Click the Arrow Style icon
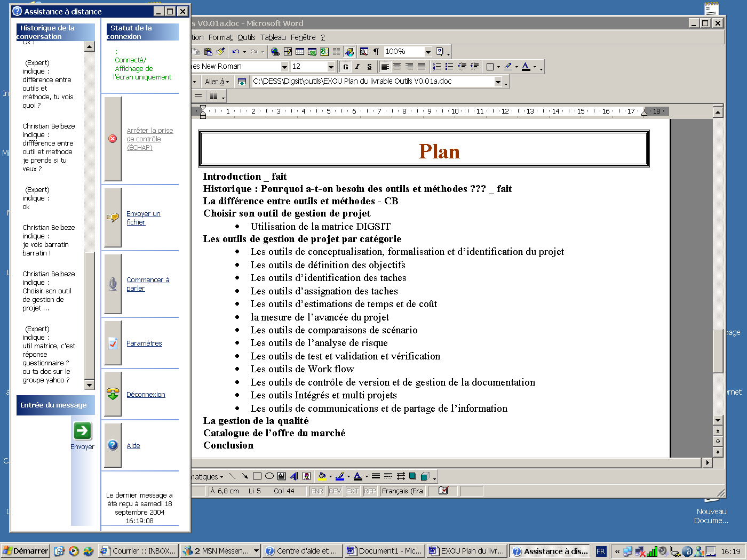Viewport: 747px width, 560px height. (400, 476)
